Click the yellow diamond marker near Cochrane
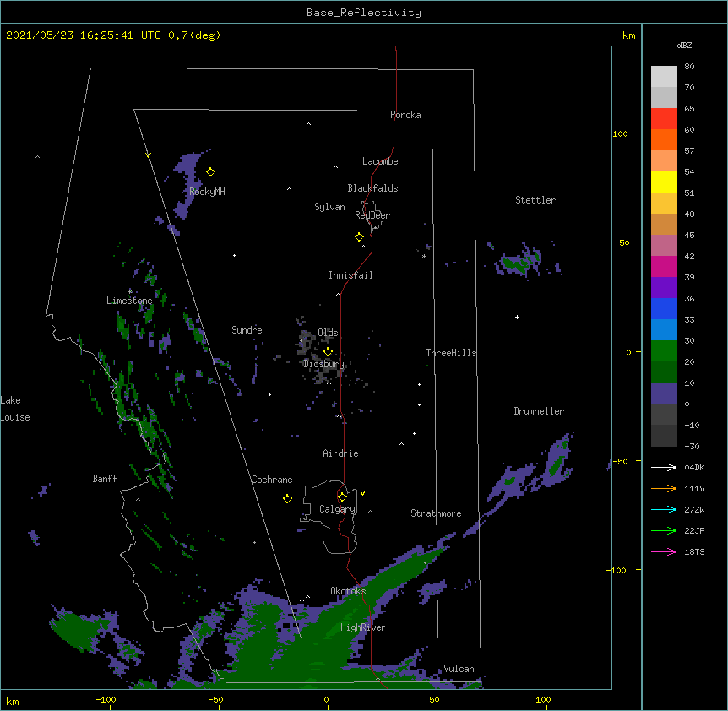The height and width of the screenshot is (711, 728). [x=287, y=499]
